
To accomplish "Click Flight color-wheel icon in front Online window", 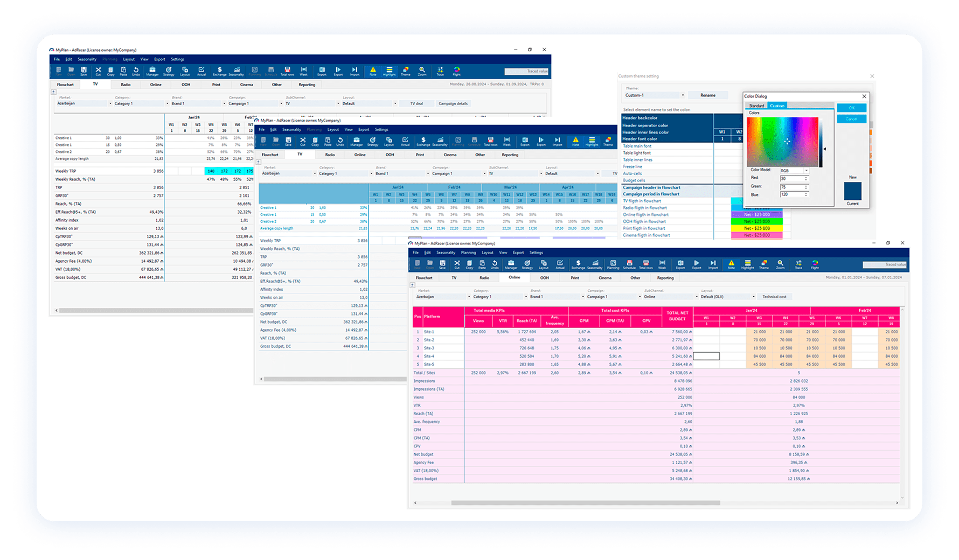I will coord(815,264).
